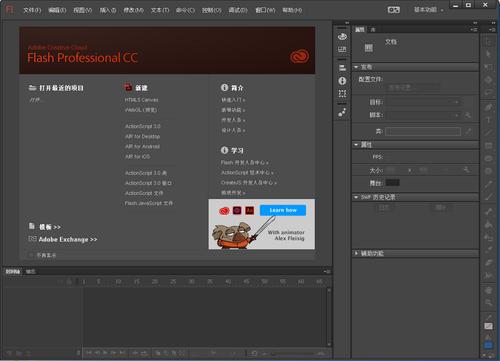Select the Pencil tool
The width and height of the screenshot is (500, 361).
coord(488,184)
